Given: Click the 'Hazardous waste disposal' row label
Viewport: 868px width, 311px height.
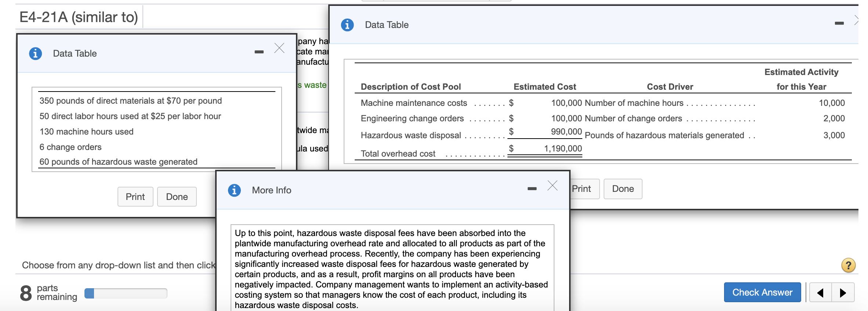Looking at the screenshot, I should (x=411, y=135).
